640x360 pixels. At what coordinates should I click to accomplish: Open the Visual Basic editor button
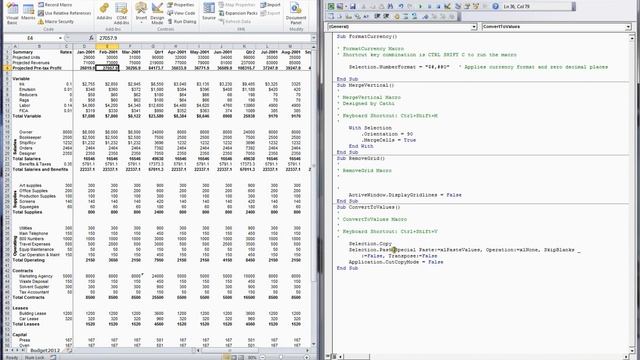pos(12,13)
